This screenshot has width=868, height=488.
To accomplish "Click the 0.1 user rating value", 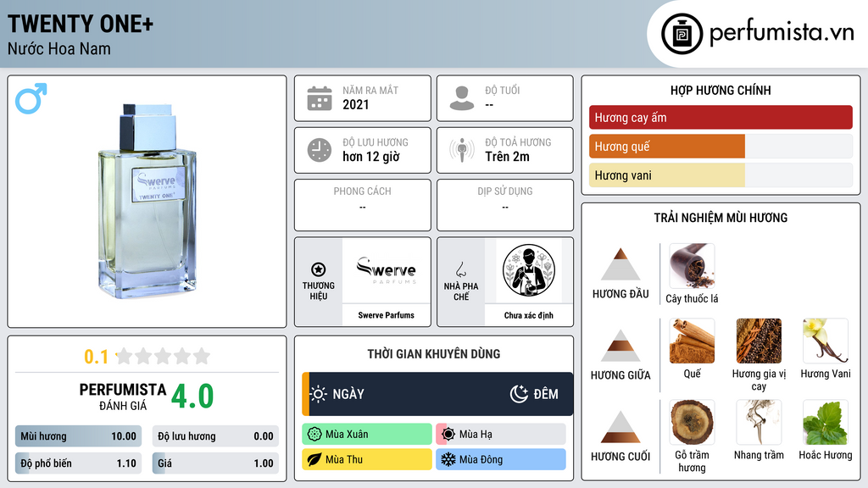I will pos(96,357).
